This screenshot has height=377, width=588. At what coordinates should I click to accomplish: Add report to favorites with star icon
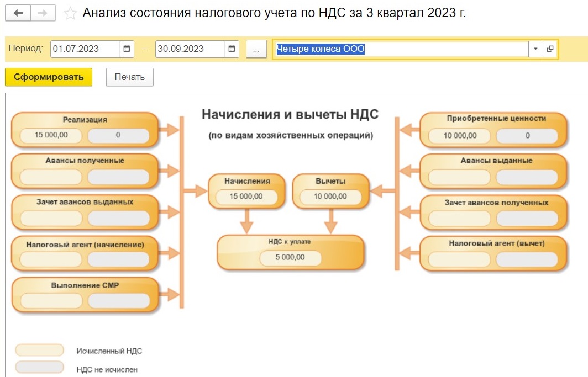70,13
